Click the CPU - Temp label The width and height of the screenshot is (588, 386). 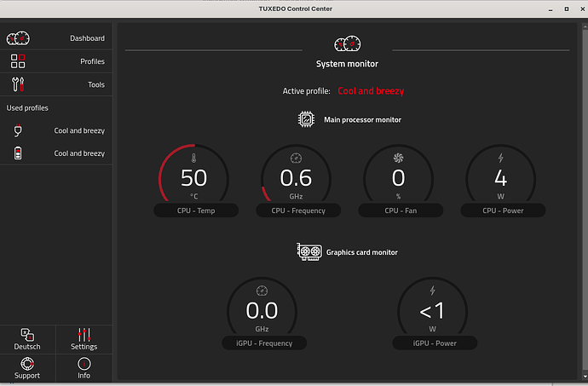coord(196,210)
